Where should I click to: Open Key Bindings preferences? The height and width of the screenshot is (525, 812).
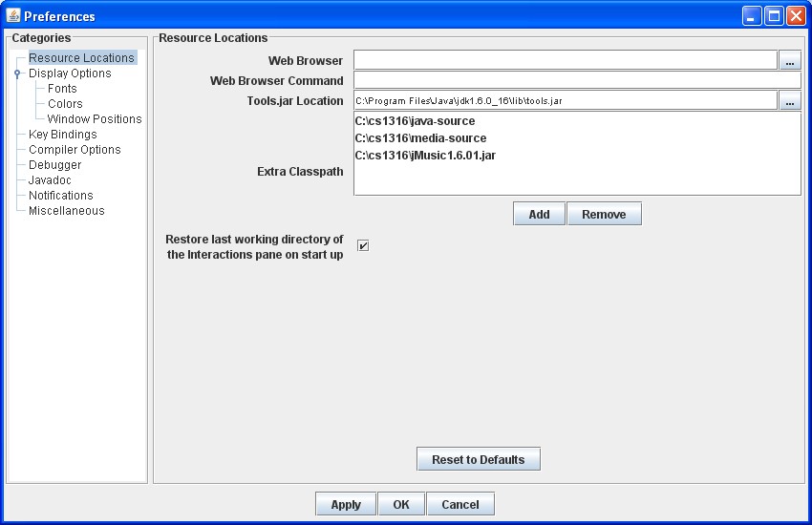point(62,135)
